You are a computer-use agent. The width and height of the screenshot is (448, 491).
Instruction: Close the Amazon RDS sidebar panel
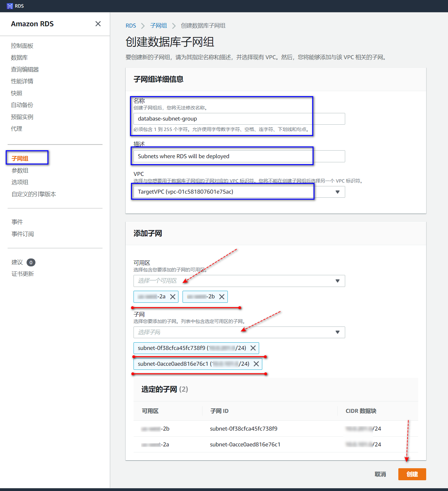(98, 24)
